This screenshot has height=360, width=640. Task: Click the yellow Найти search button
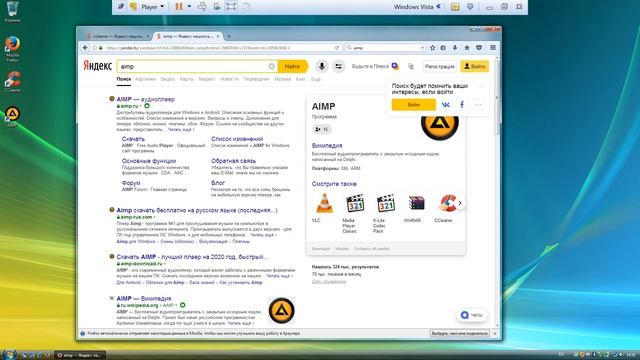click(x=292, y=66)
